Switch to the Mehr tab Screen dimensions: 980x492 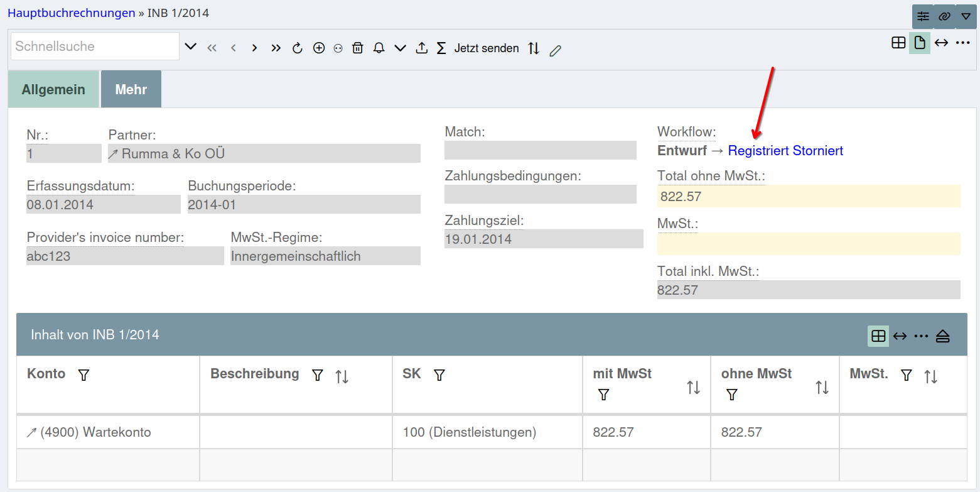pos(131,89)
